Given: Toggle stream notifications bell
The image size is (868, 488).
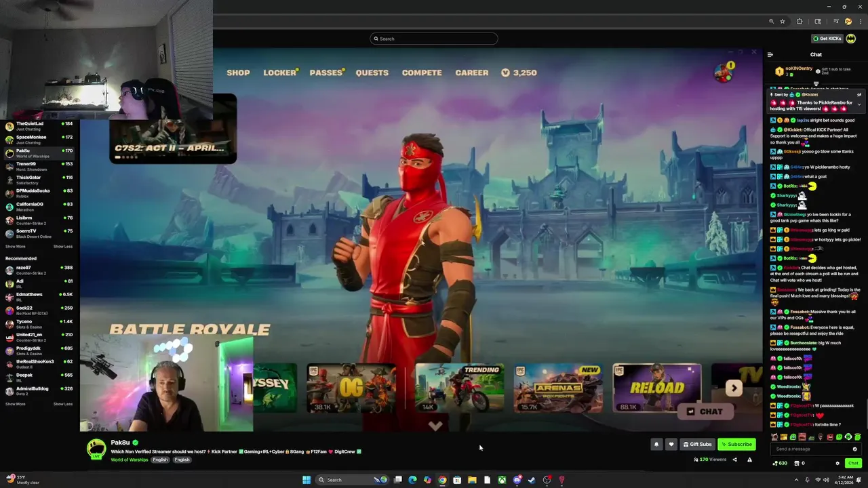Looking at the screenshot, I should [x=656, y=445].
